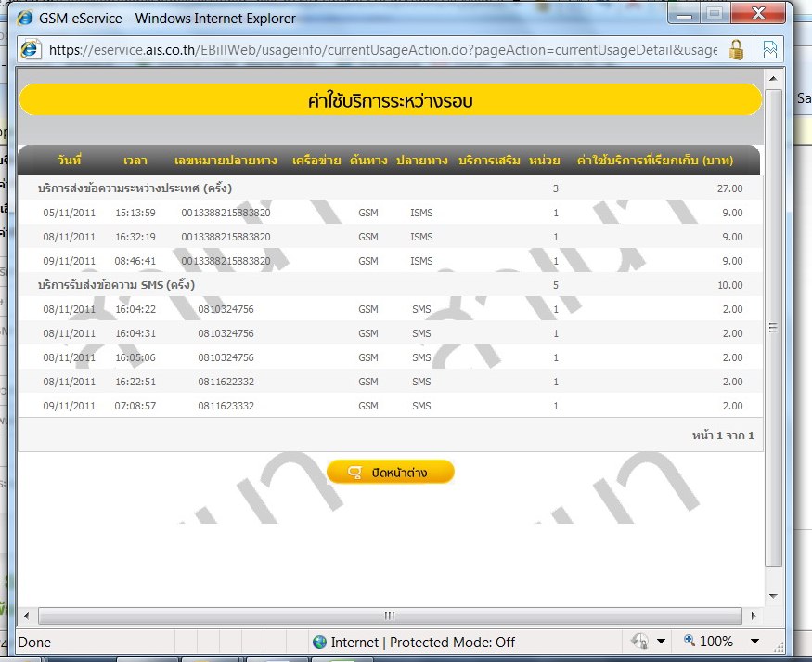Click the Internet | Protected Mode: Off status text
Image resolution: width=812 pixels, height=662 pixels.
pos(422,643)
